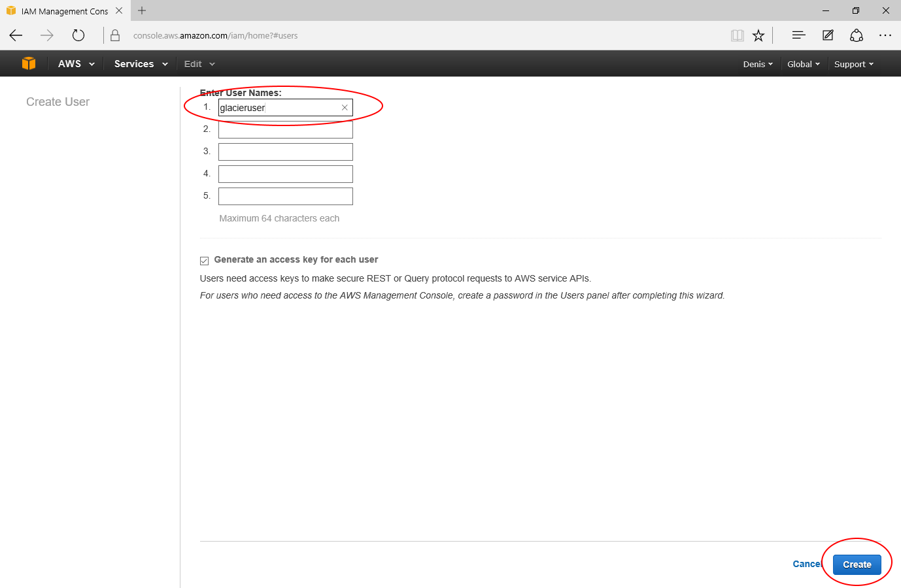Click the Enter User Names label
Viewport: 901px width, 588px height.
tap(241, 93)
